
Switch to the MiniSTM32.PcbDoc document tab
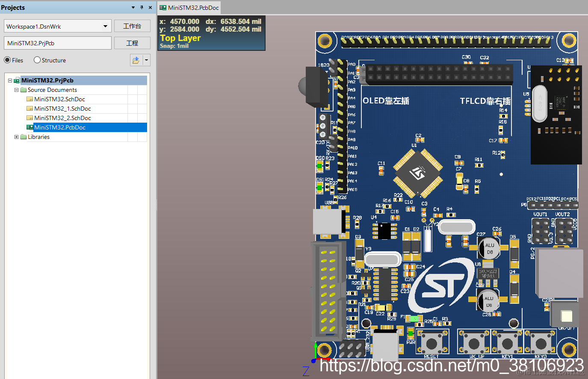point(189,8)
